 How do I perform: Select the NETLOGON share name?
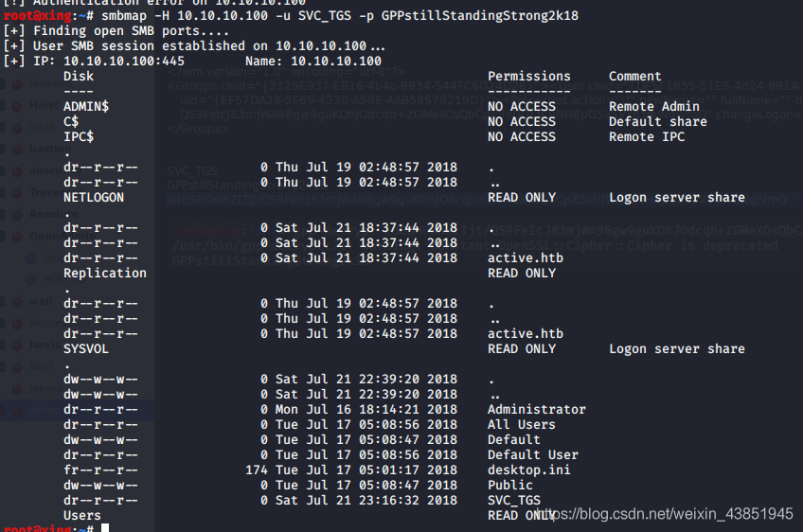(93, 198)
